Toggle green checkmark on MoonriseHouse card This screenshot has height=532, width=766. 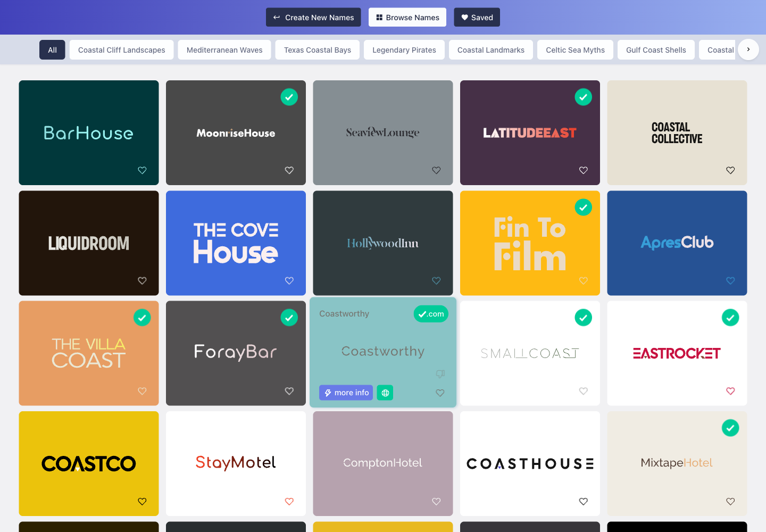(289, 97)
